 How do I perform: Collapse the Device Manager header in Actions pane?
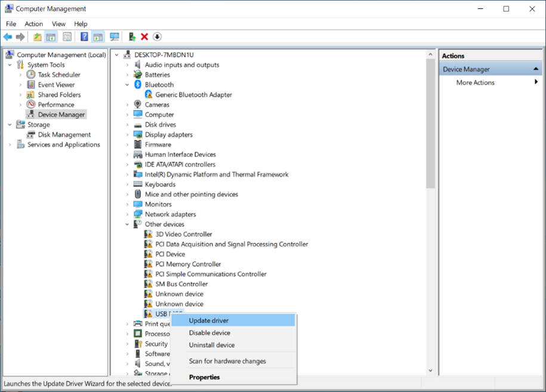click(x=536, y=69)
